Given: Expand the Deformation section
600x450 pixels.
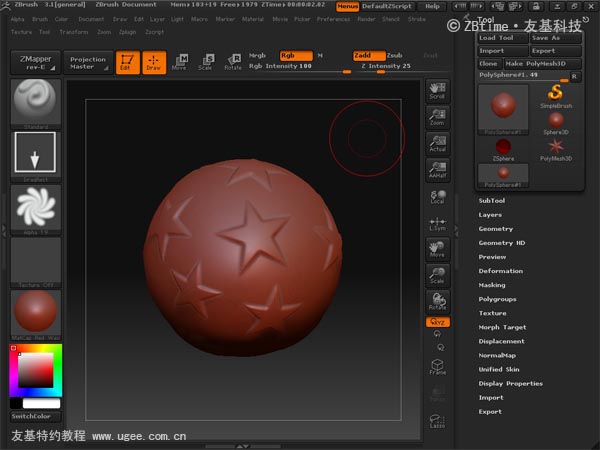Looking at the screenshot, I should pyautogui.click(x=501, y=271).
